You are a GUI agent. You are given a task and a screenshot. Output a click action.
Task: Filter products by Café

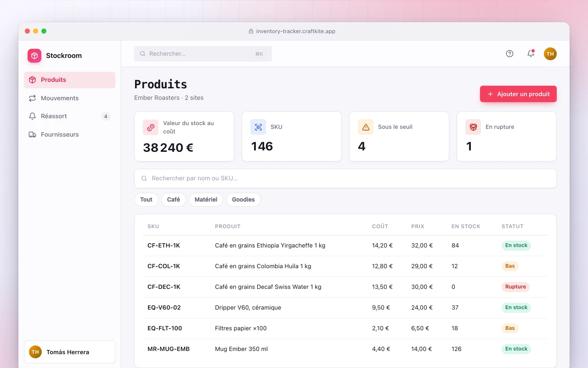(x=174, y=200)
